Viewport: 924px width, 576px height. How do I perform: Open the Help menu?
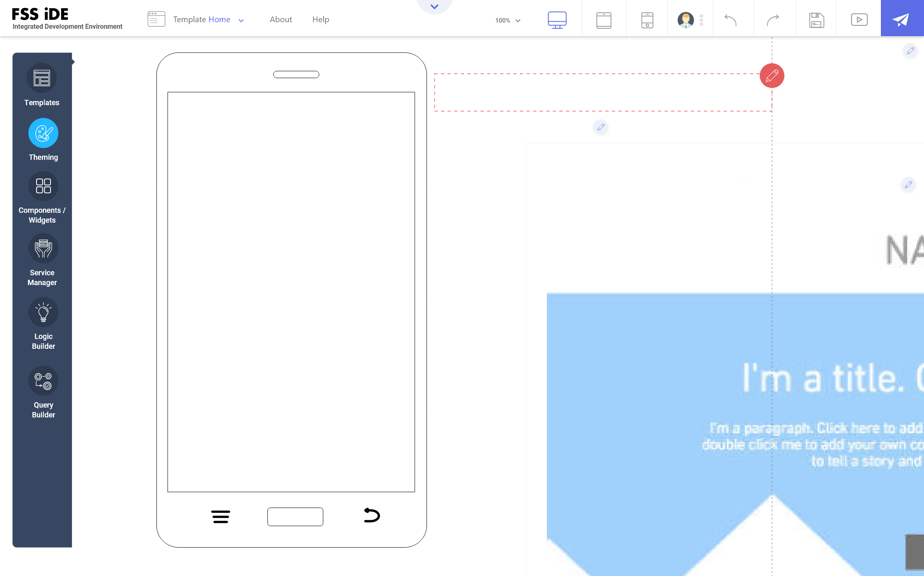coord(321,19)
